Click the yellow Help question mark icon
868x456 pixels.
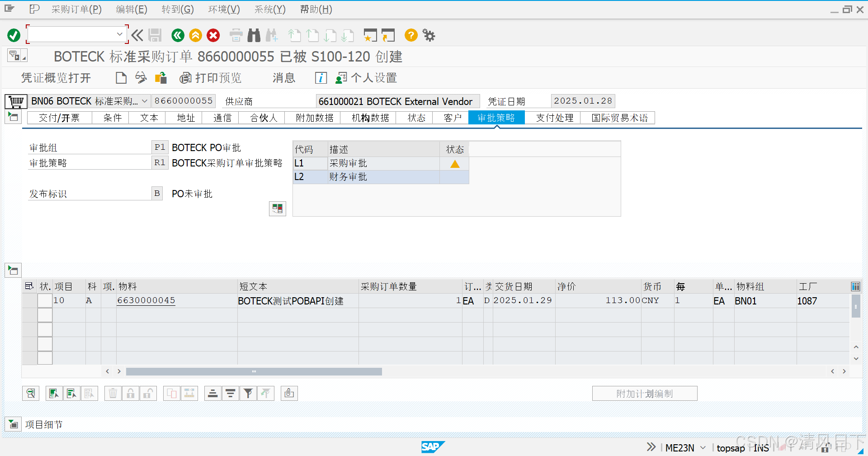410,35
